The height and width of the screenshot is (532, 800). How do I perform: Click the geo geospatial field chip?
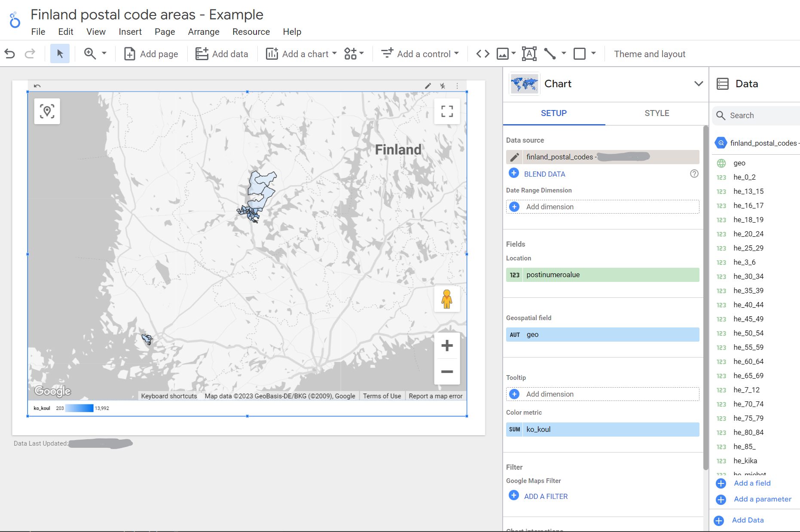coord(602,335)
